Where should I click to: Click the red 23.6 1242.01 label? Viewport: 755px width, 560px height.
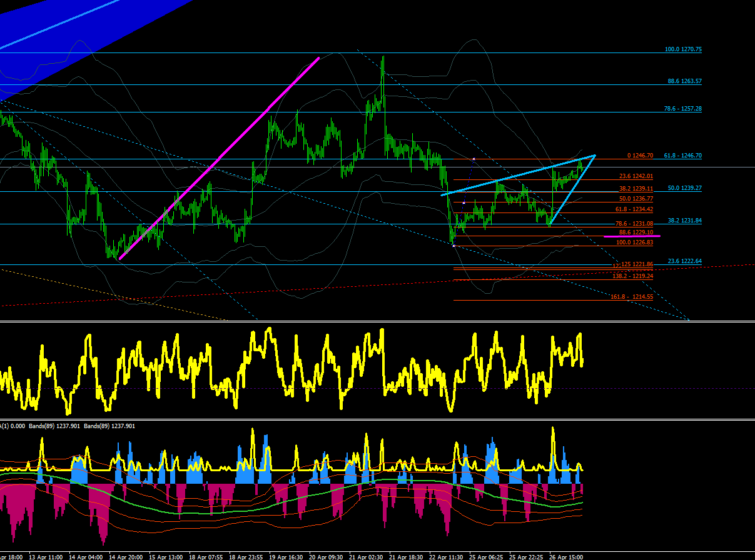636,176
